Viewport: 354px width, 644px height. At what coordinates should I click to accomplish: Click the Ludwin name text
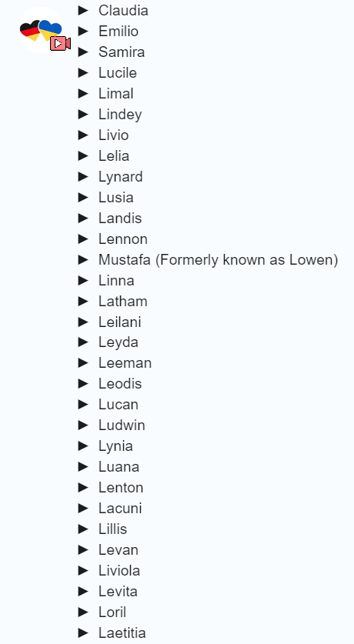[122, 425]
